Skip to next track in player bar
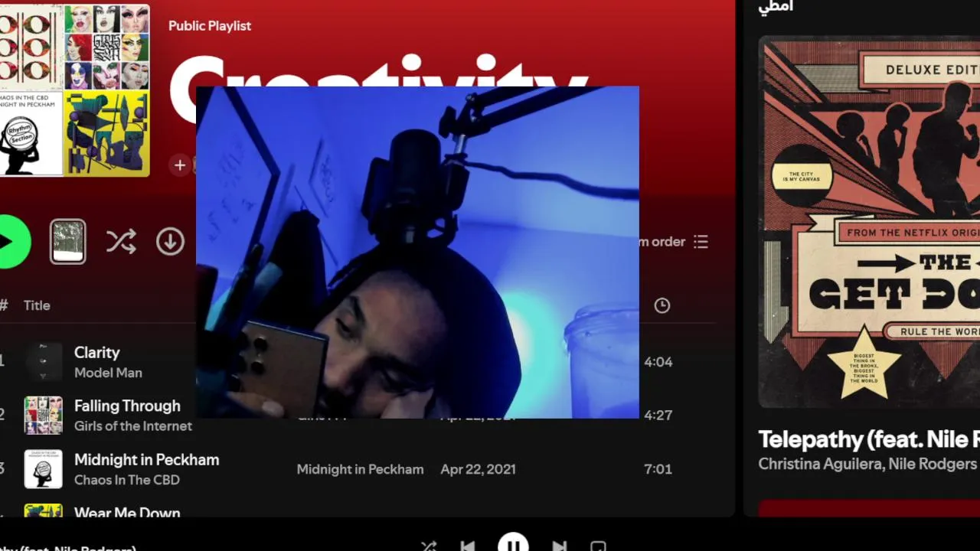The width and height of the screenshot is (980, 551). coord(560,546)
